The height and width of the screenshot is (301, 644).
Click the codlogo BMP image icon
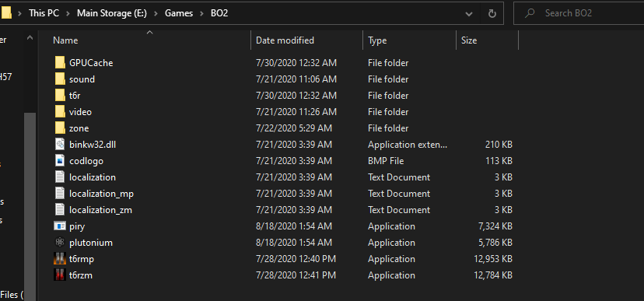(60, 160)
